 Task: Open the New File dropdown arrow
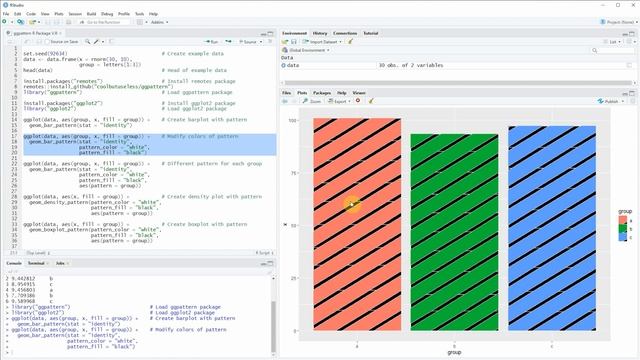(12, 22)
